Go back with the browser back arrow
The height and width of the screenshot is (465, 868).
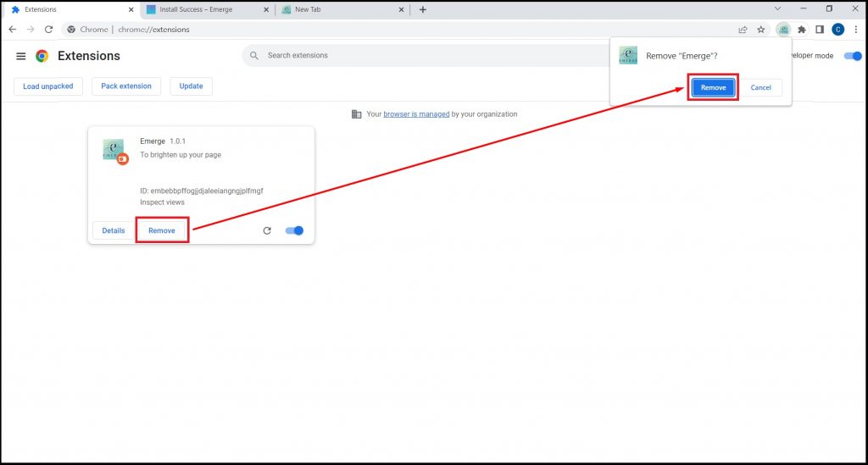[x=12, y=30]
